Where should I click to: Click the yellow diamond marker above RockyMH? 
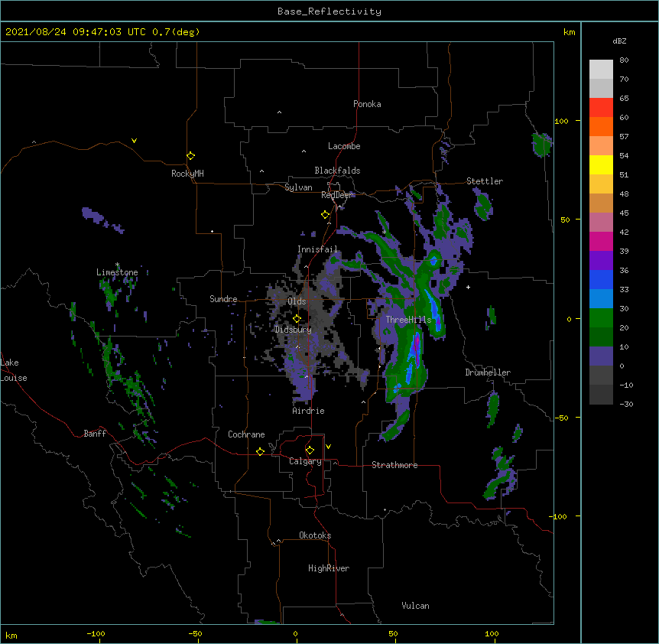tap(190, 156)
